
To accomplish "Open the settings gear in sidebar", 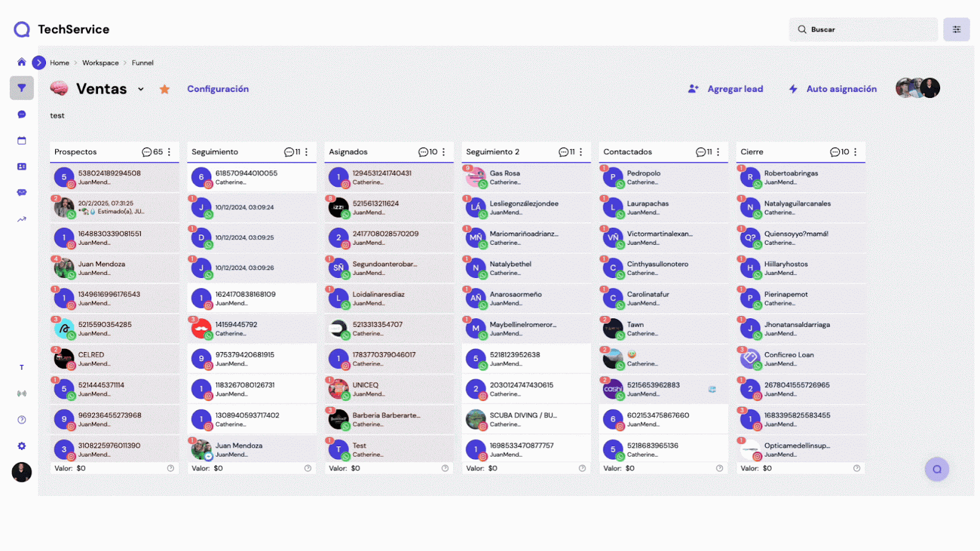I will pos(21,446).
